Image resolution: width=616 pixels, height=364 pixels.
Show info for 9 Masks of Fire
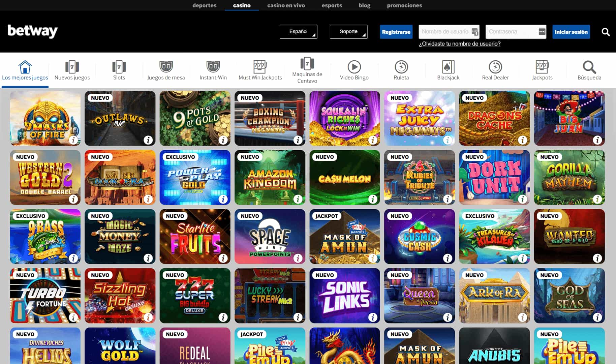[x=73, y=140]
